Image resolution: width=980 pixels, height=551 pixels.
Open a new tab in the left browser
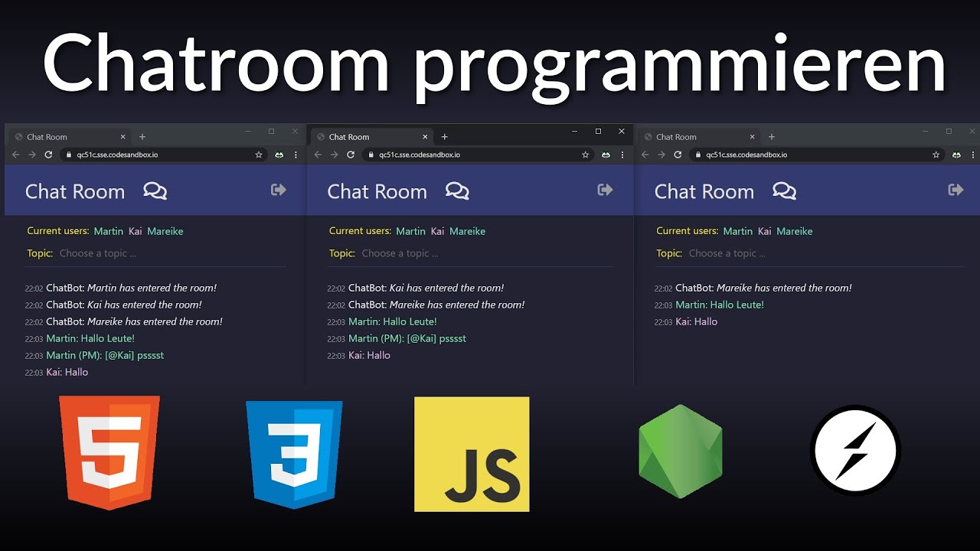pos(142,137)
